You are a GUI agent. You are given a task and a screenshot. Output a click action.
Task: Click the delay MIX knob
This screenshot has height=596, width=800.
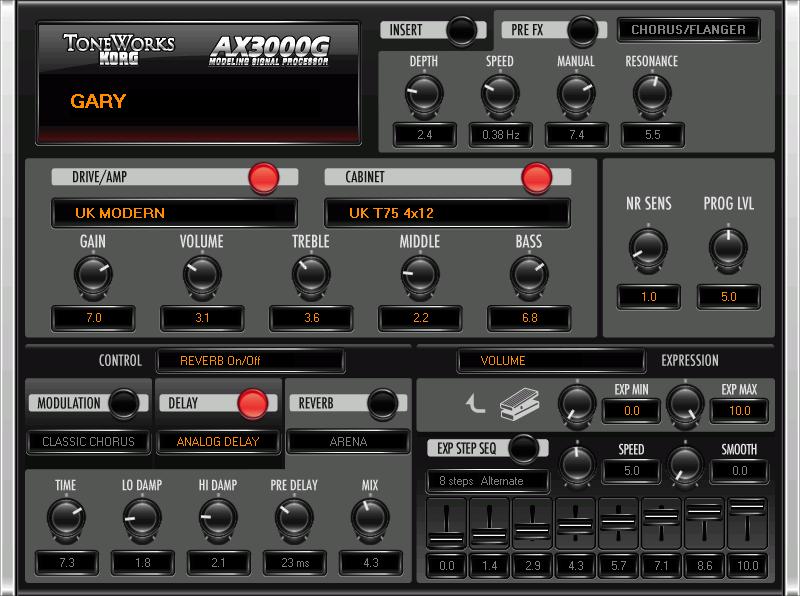[370, 518]
